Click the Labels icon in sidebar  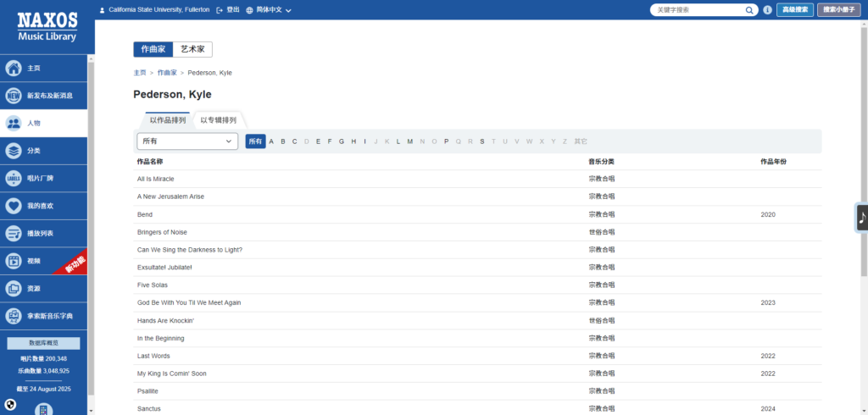tap(14, 179)
